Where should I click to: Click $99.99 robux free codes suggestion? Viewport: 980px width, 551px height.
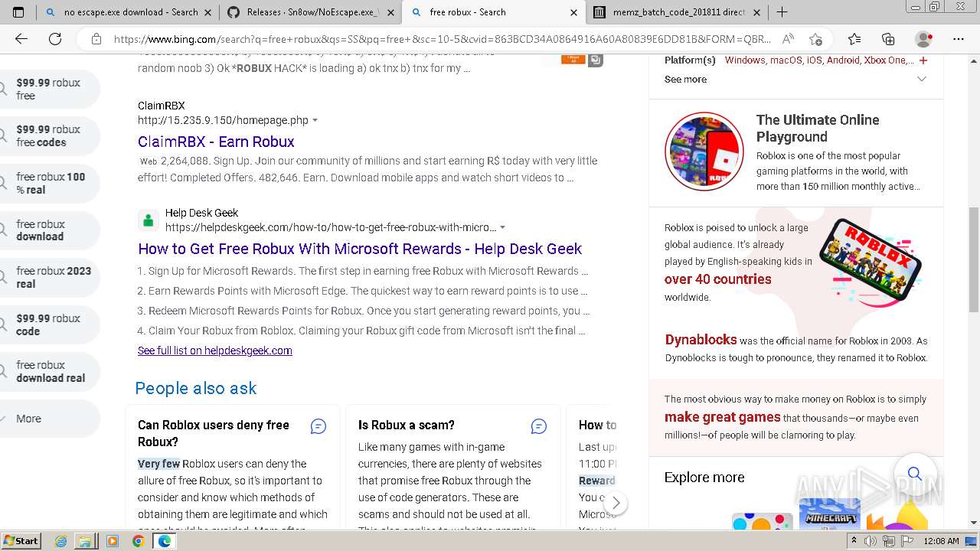click(x=49, y=135)
